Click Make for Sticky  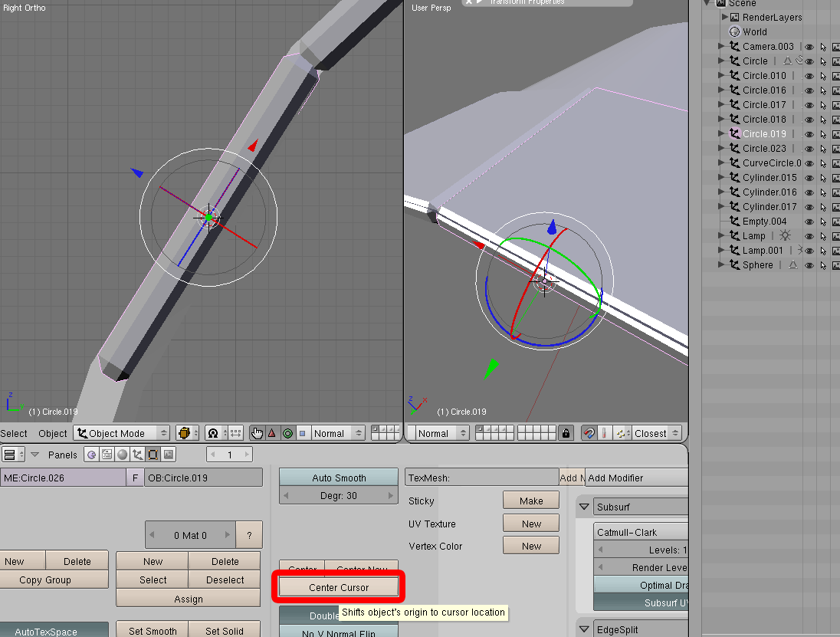(531, 501)
